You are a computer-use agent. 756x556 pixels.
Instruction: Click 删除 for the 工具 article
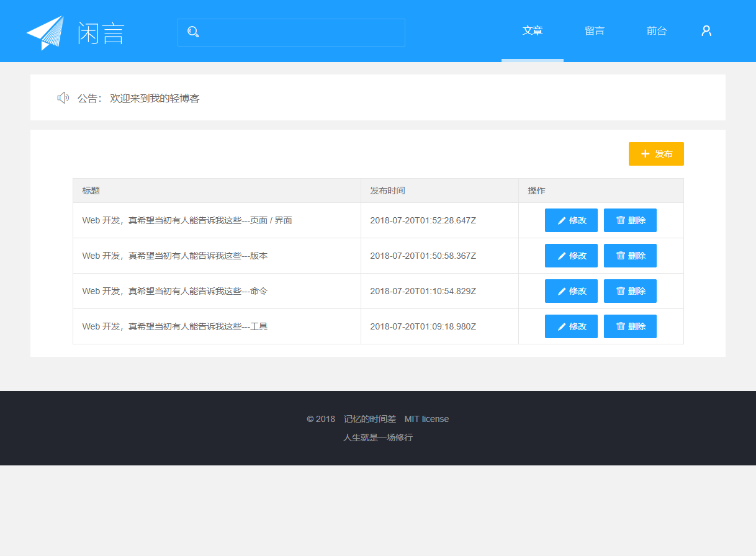630,326
